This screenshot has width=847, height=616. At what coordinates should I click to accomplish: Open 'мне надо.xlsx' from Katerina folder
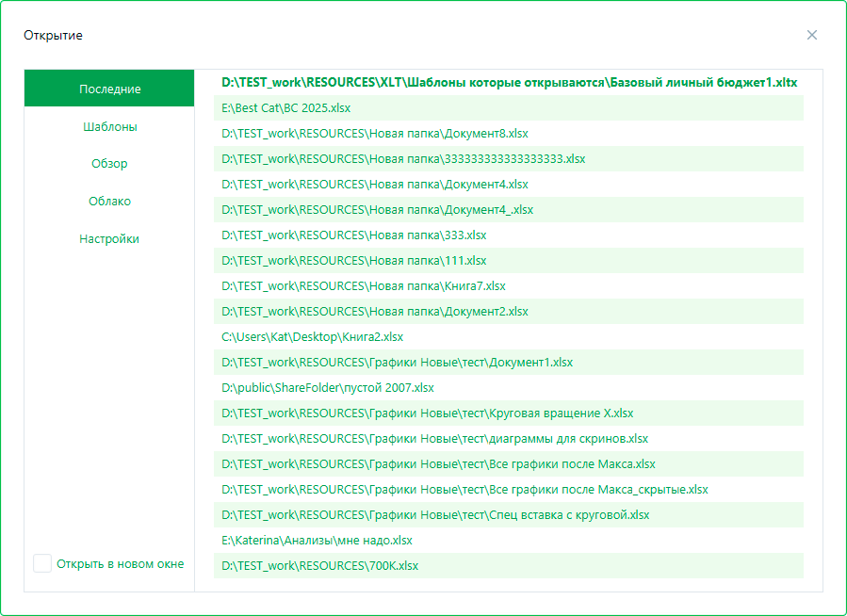pos(317,541)
